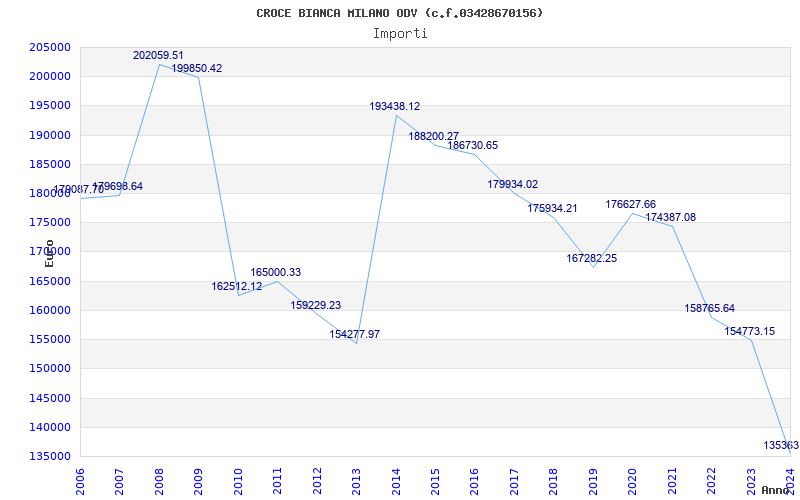Select the 188200.27 value label
The height and width of the screenshot is (500, 800).
pos(434,136)
